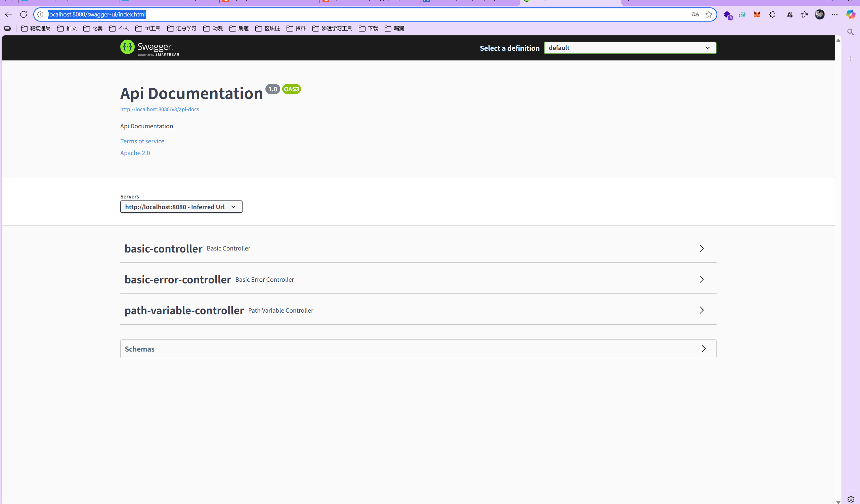Open the Extensions puzzle-piece menu
This screenshot has width=860, height=504.
772,14
